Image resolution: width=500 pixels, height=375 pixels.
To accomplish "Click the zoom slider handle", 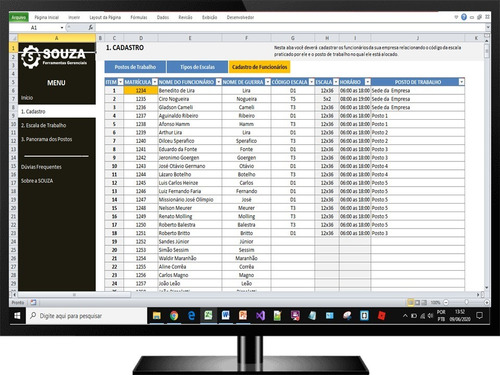I will pos(466,302).
